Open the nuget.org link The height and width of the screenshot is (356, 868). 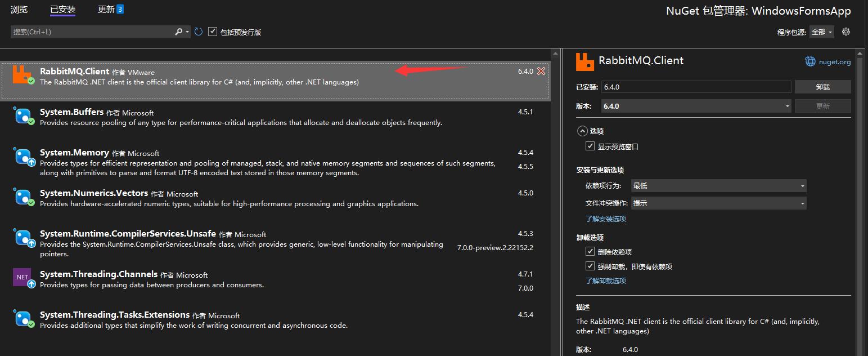(x=835, y=62)
